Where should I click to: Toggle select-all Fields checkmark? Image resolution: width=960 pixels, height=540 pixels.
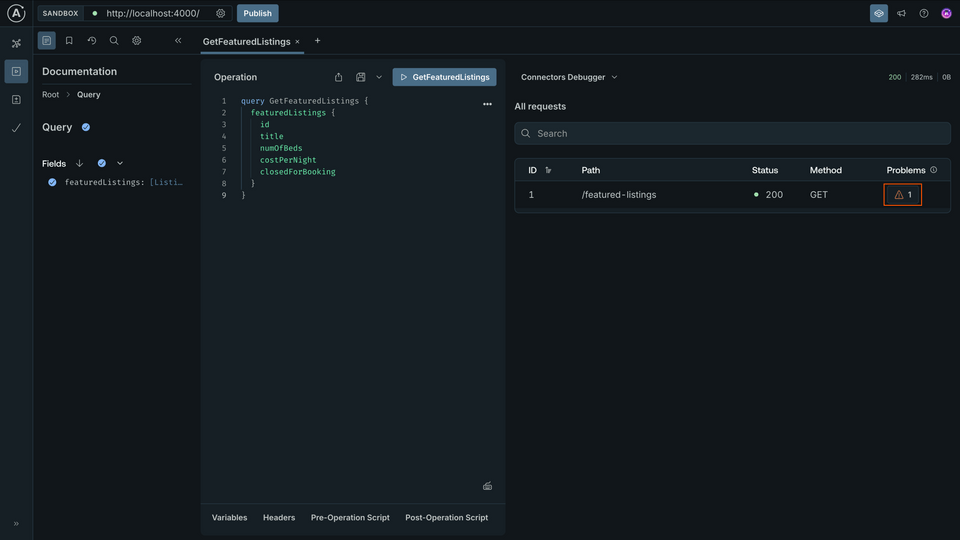click(x=102, y=163)
